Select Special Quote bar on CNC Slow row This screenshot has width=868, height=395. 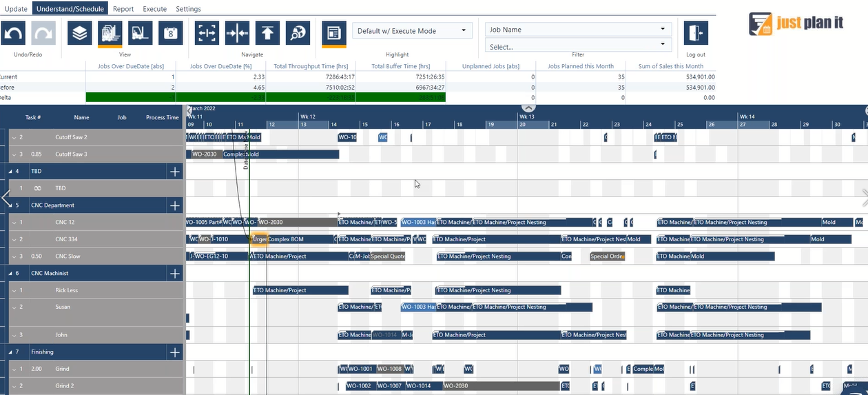coord(388,256)
